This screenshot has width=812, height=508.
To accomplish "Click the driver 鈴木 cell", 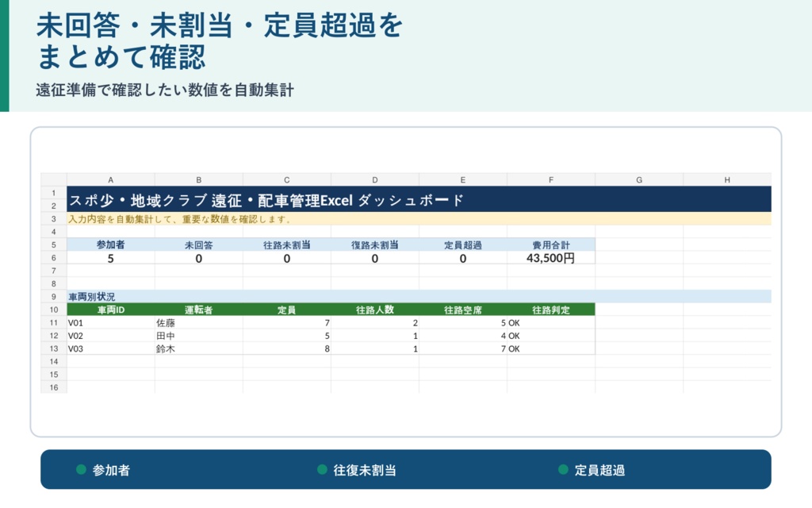I will click(x=199, y=348).
